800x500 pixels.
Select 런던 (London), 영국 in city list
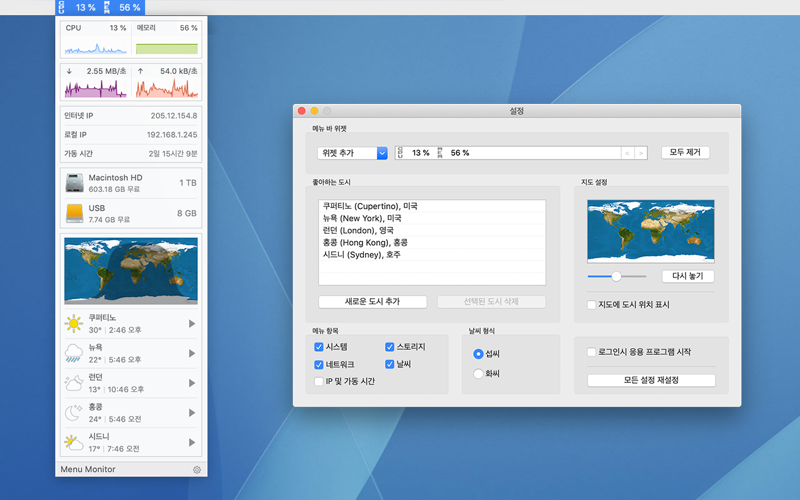(432, 231)
